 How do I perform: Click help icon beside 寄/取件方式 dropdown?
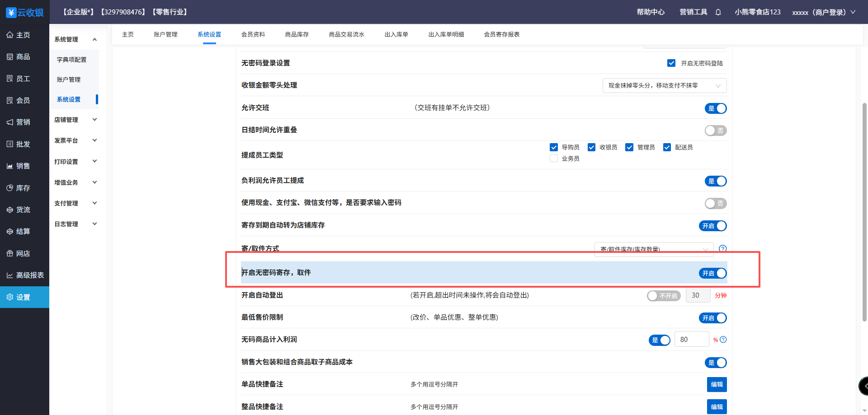(x=722, y=248)
